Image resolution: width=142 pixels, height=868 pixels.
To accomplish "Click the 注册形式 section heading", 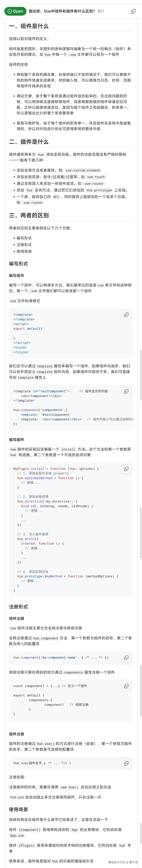I will (x=19, y=607).
